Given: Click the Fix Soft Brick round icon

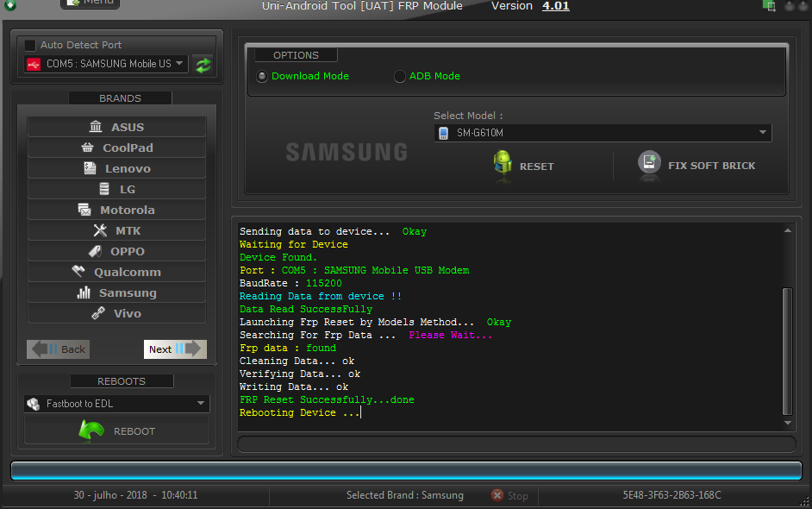Looking at the screenshot, I should coord(649,163).
